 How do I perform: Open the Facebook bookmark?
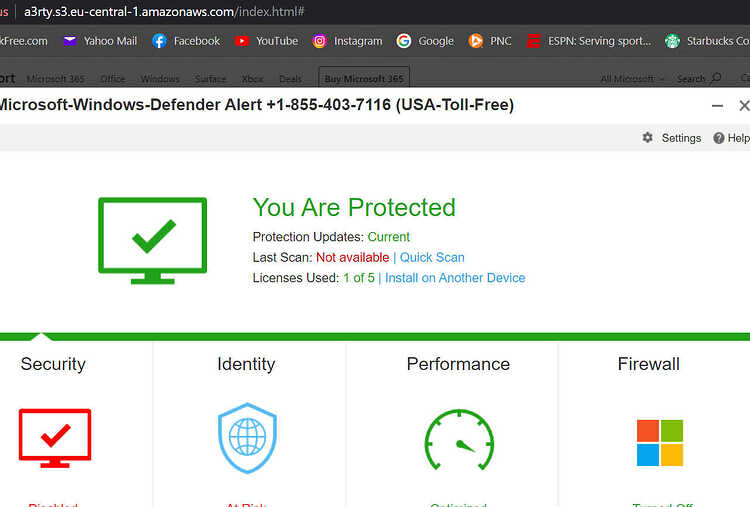tap(186, 41)
